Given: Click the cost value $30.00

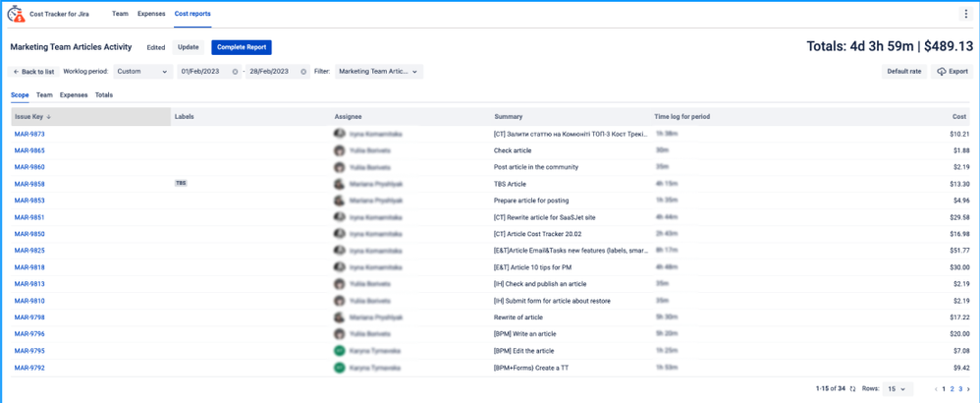Looking at the screenshot, I should coord(959,267).
